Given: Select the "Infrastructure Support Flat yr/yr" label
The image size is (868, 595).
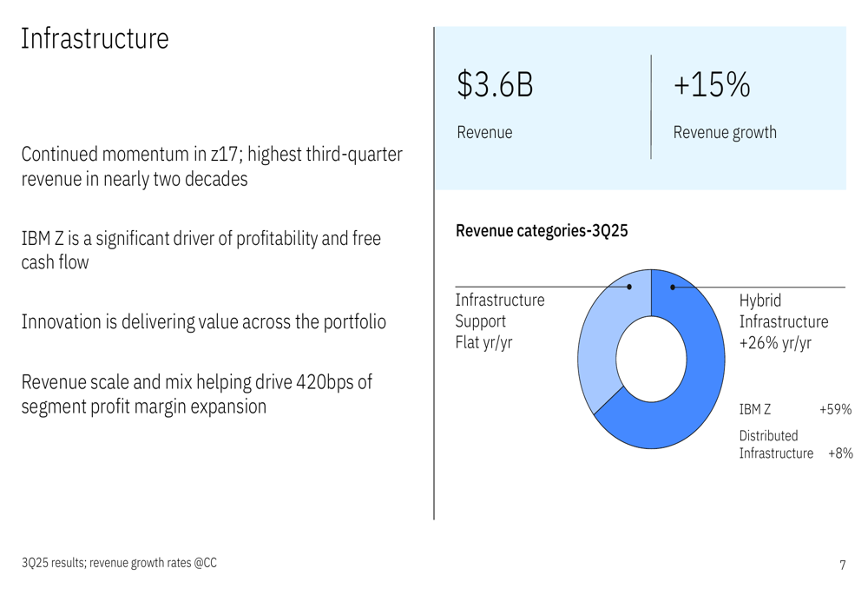Looking at the screenshot, I should pos(500,321).
